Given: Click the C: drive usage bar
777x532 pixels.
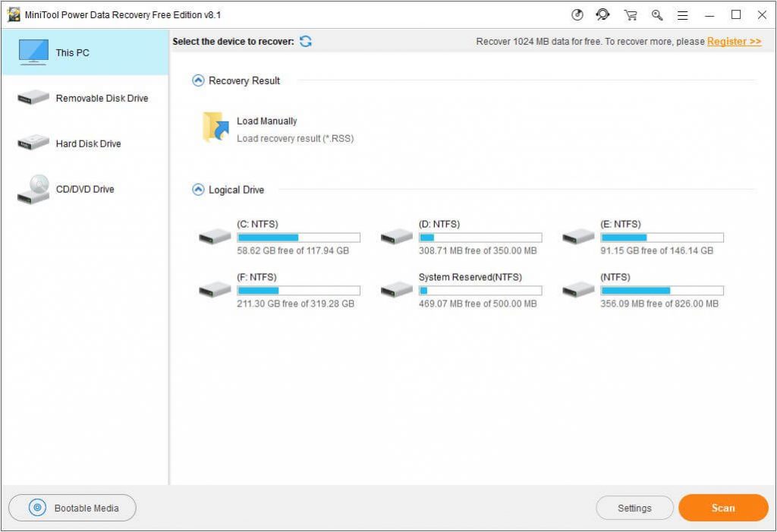Looking at the screenshot, I should click(x=299, y=238).
